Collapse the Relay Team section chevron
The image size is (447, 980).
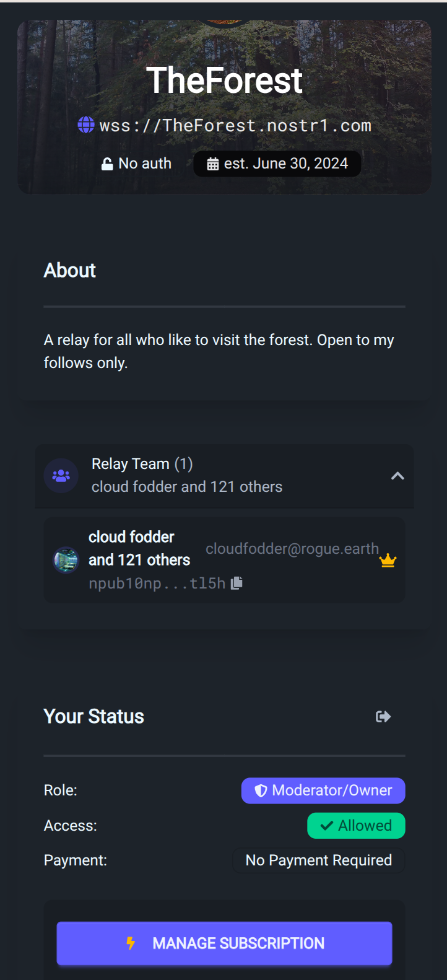(x=397, y=476)
